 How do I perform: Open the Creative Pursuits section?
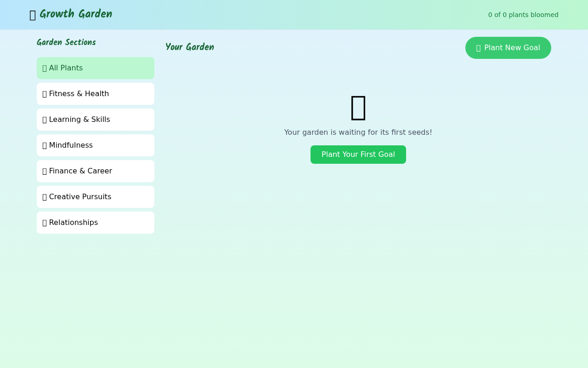point(96,196)
